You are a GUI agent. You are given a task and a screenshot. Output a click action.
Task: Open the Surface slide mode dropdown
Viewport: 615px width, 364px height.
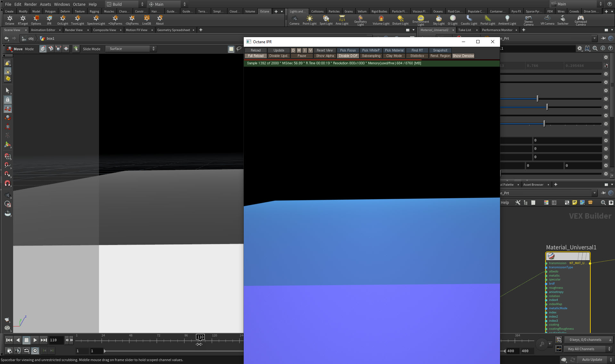(x=131, y=49)
